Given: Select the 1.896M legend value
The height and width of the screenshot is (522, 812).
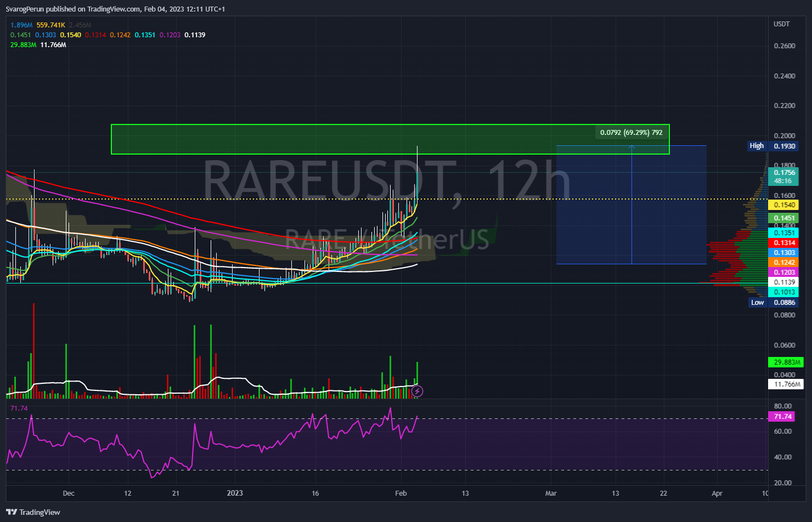Looking at the screenshot, I should coord(21,25).
